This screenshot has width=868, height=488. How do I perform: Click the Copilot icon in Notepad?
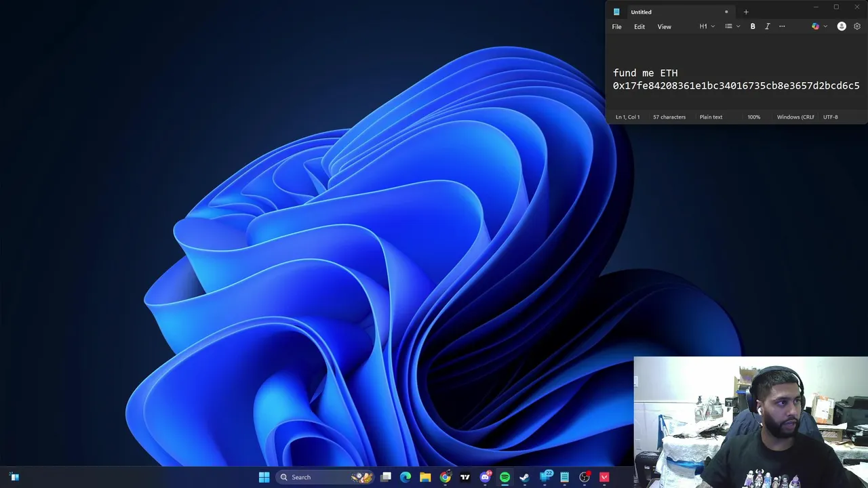(x=815, y=26)
